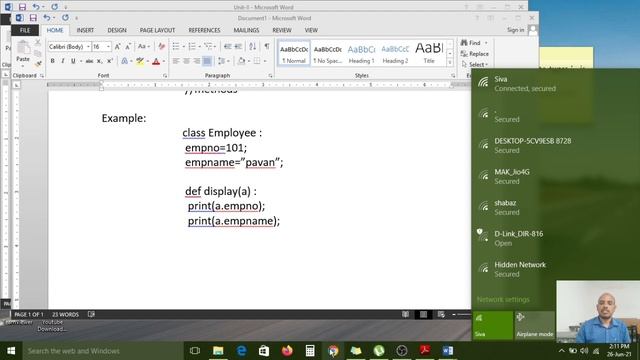
Task: Toggle Underline formatting
Action: click(x=73, y=61)
